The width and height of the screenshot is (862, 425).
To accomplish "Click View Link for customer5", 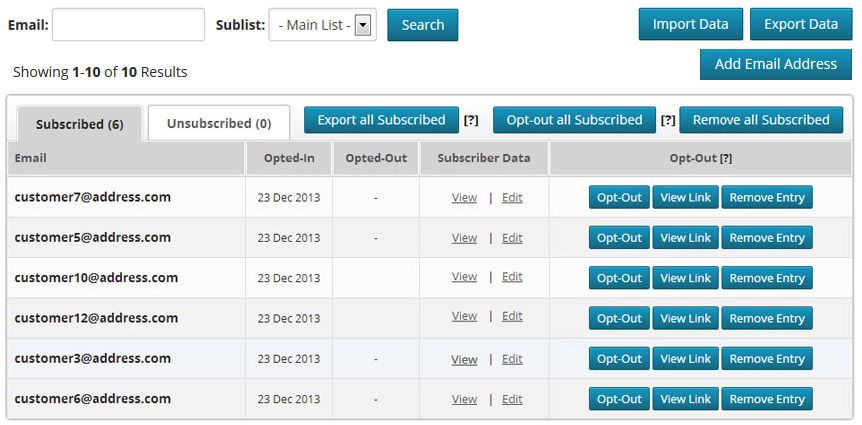I will click(x=686, y=238).
